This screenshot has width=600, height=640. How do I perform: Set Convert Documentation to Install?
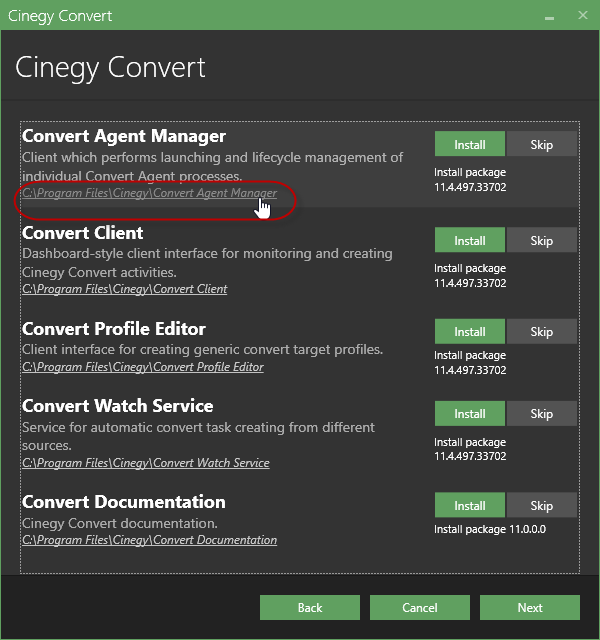[470, 505]
